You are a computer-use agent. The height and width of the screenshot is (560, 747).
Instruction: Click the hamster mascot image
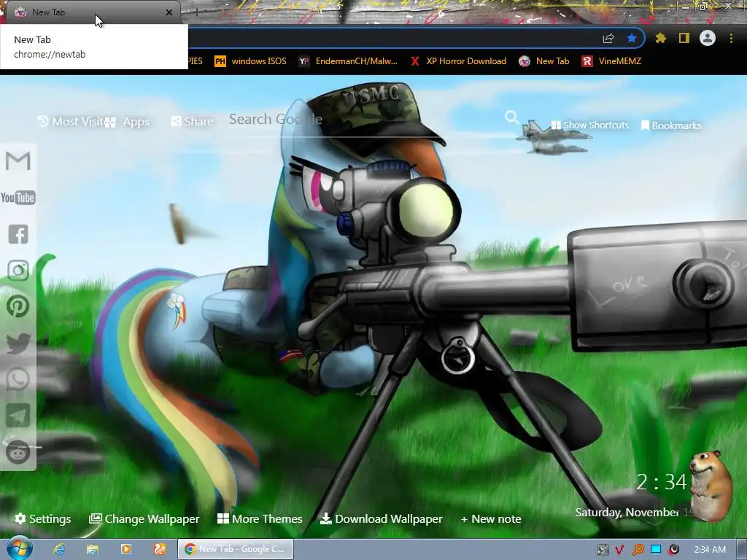(711, 486)
